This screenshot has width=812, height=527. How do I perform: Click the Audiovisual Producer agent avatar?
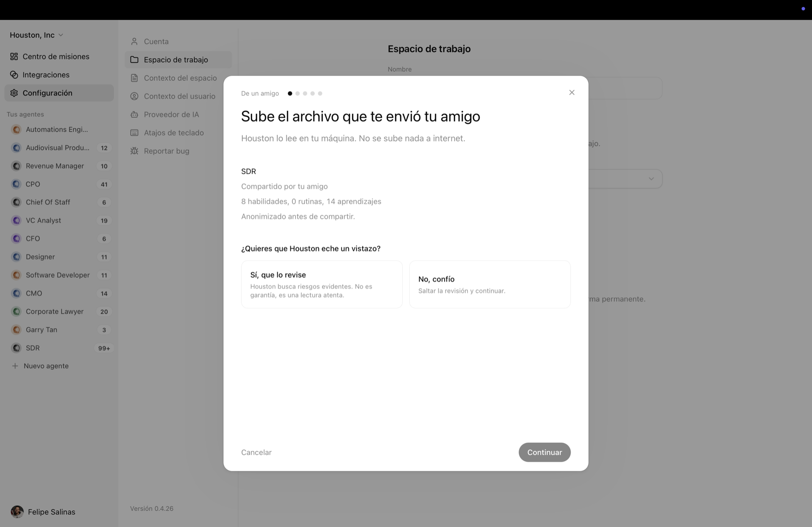click(x=16, y=147)
